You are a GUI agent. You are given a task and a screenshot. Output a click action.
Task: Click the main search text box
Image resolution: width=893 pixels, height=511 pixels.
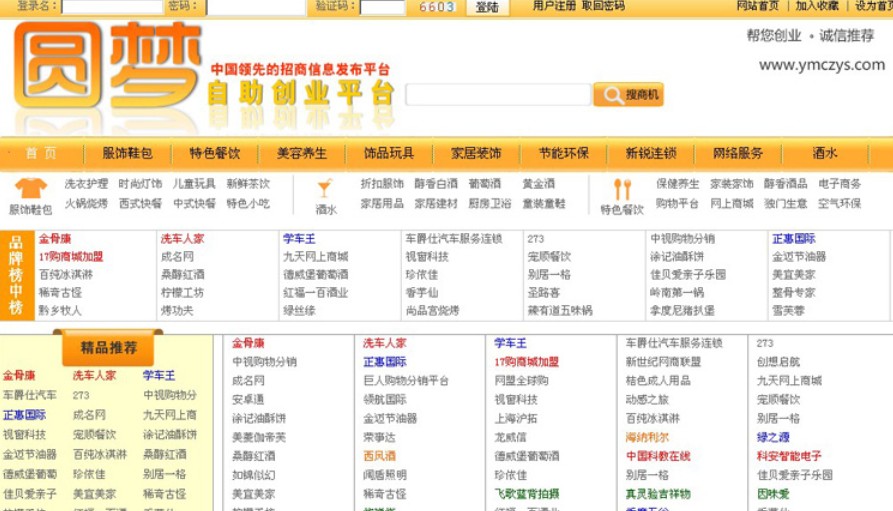coord(498,95)
